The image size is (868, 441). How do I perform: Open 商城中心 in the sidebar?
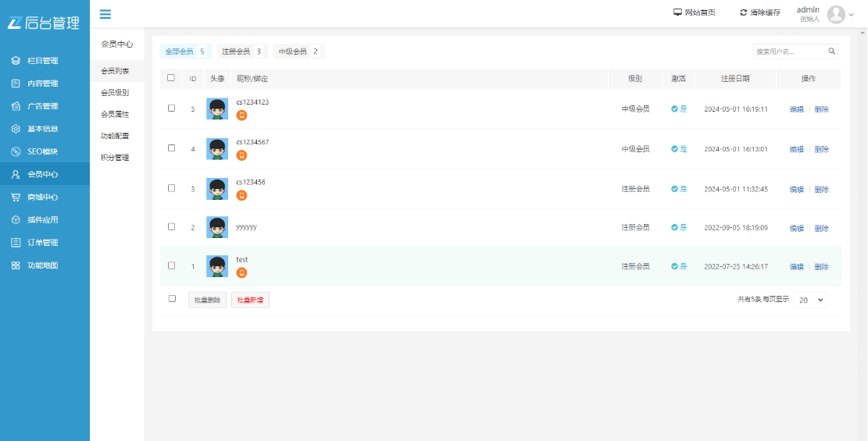42,197
